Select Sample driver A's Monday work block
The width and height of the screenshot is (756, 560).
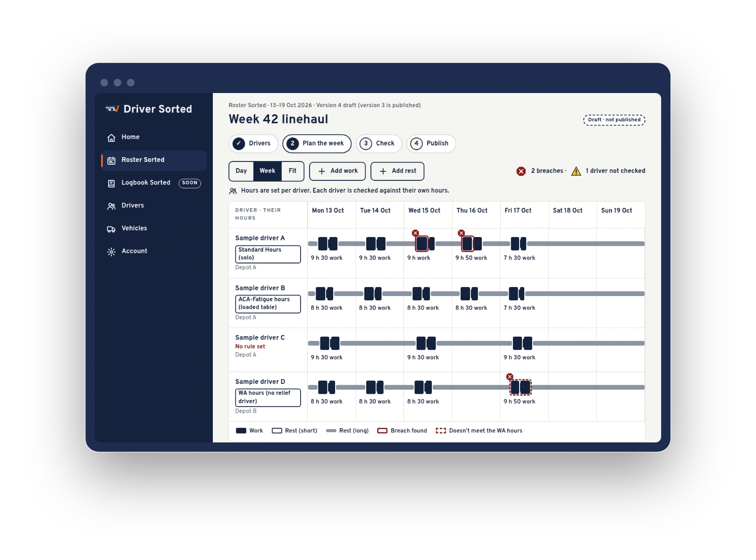328,244
